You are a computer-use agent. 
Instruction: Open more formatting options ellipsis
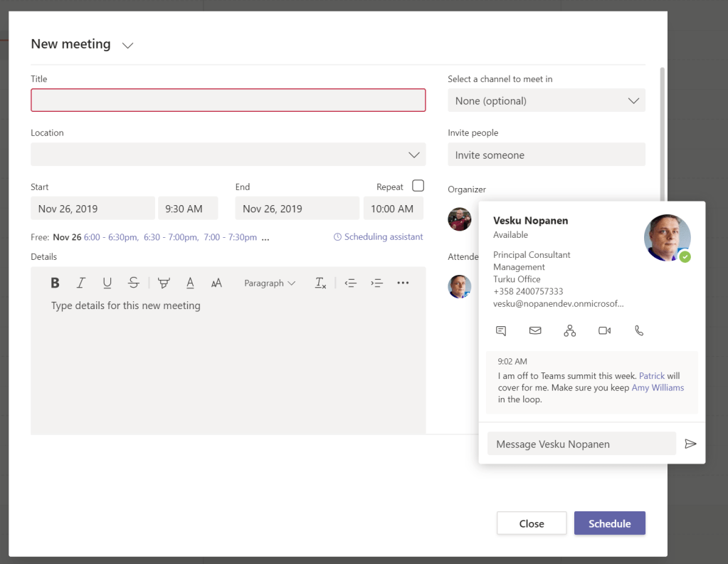coord(403,283)
